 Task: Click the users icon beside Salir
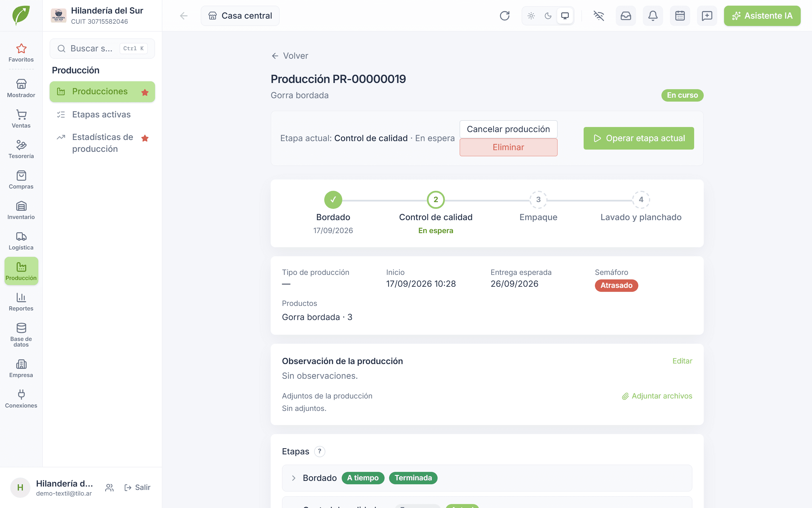pyautogui.click(x=109, y=487)
